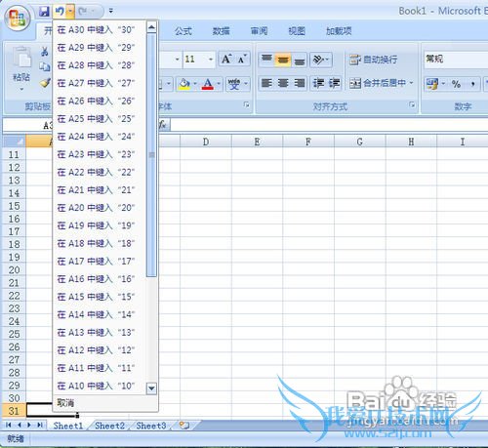Viewport: 488px width, 448px height.
Task: Click 合并后居中 merge and center
Action: click(x=378, y=83)
